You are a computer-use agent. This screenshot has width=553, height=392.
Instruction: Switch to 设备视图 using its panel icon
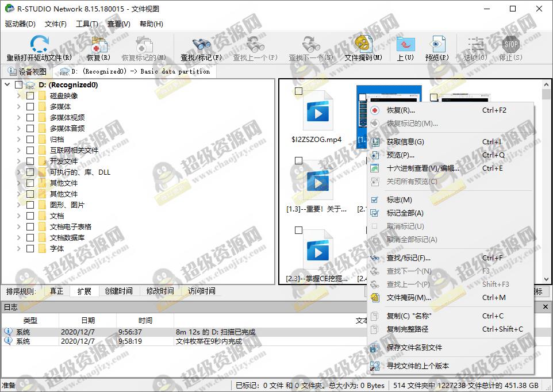pos(11,71)
